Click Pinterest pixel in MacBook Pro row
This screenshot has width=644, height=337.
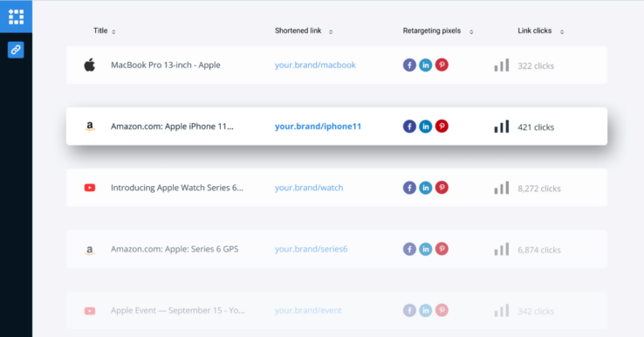(x=442, y=65)
